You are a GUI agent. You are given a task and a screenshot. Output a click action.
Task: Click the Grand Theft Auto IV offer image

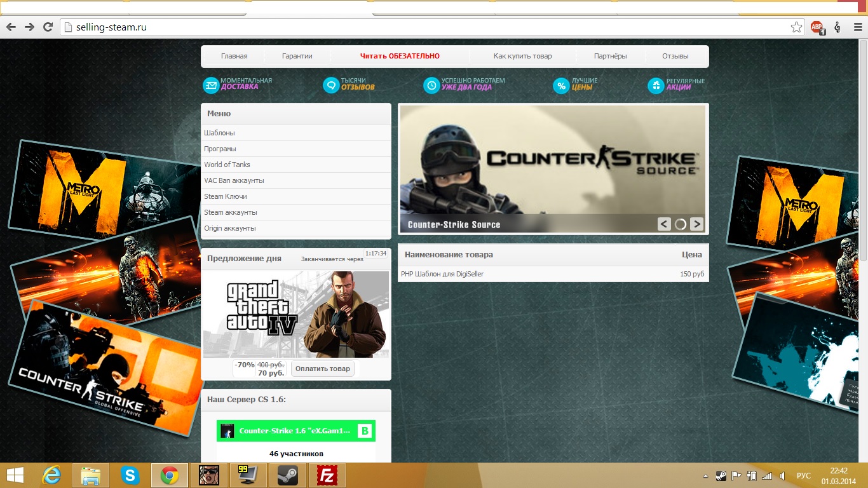pyautogui.click(x=296, y=315)
